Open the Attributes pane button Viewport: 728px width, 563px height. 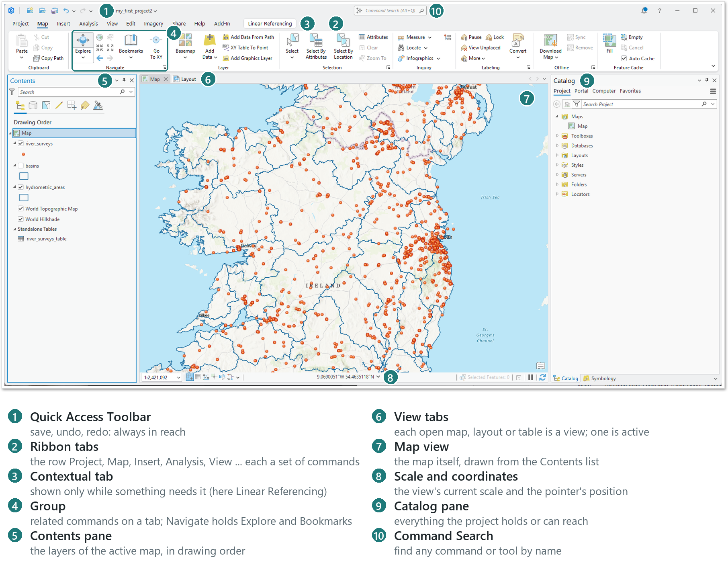click(x=373, y=37)
